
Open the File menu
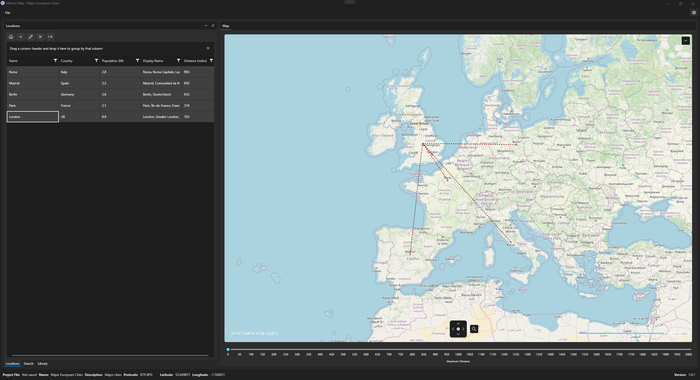click(x=8, y=13)
